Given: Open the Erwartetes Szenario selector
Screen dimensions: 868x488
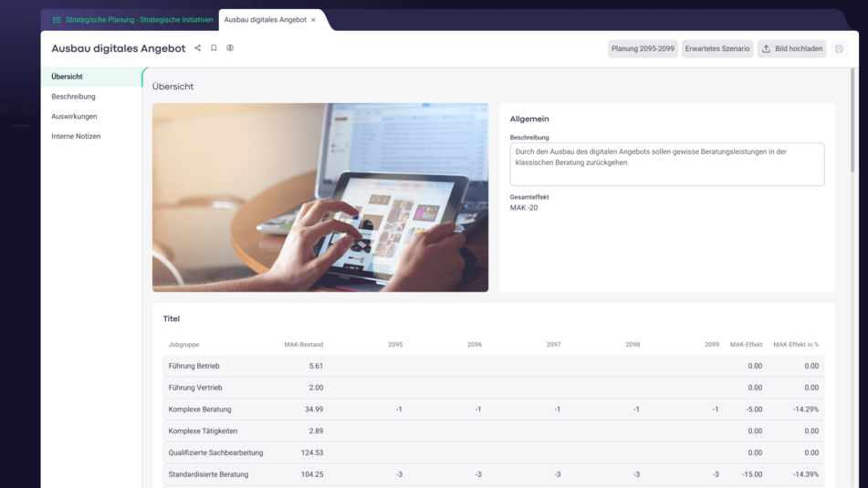Looking at the screenshot, I should [717, 49].
